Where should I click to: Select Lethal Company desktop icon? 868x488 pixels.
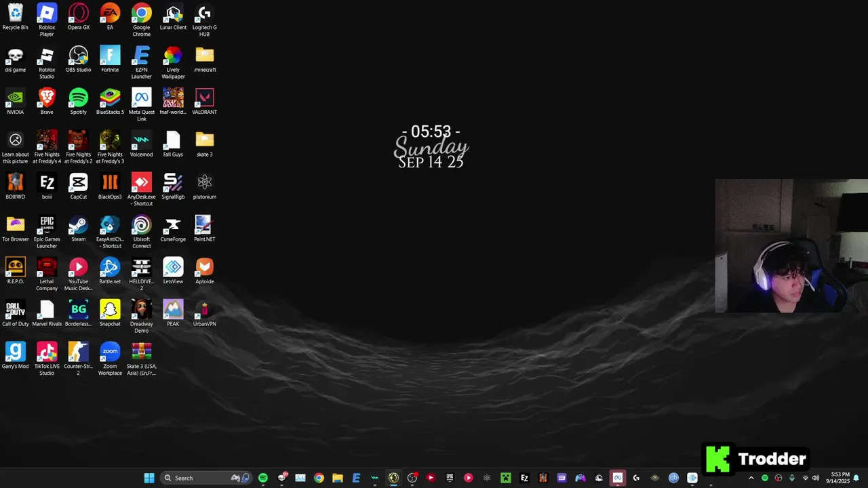[x=47, y=274]
